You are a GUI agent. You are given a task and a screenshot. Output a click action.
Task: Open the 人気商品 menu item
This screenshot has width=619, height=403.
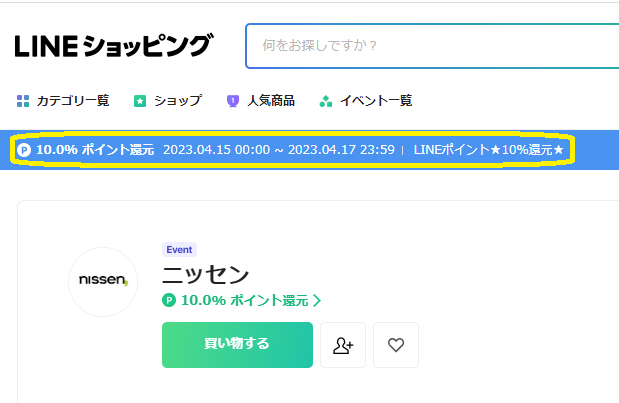271,101
